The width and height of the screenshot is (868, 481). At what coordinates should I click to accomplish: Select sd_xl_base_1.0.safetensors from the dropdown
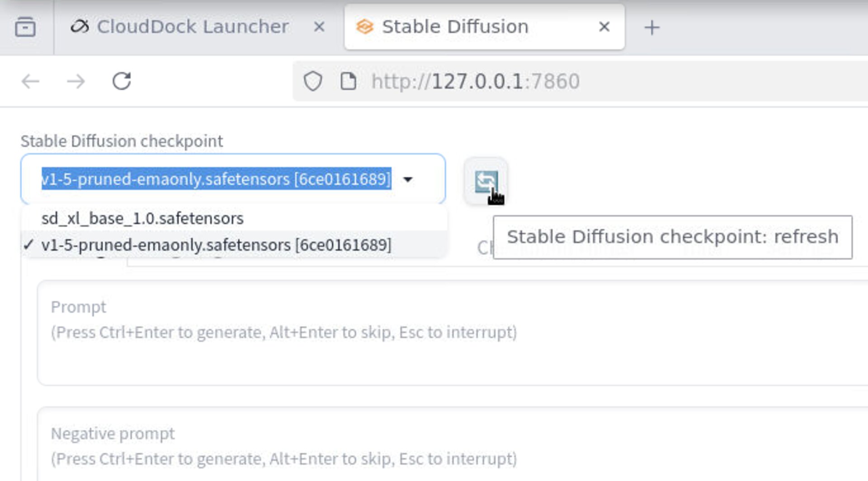(143, 218)
